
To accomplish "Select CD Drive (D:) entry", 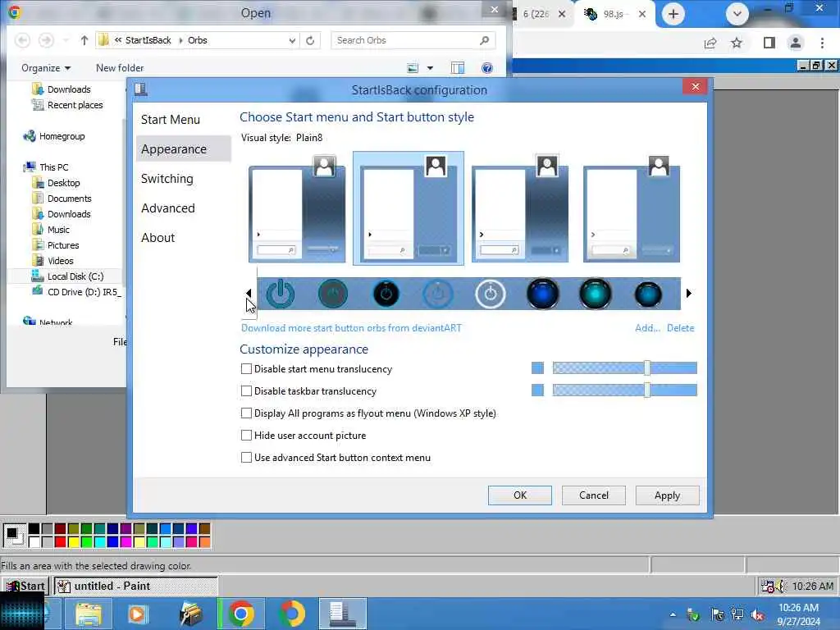I will pyautogui.click(x=76, y=292).
